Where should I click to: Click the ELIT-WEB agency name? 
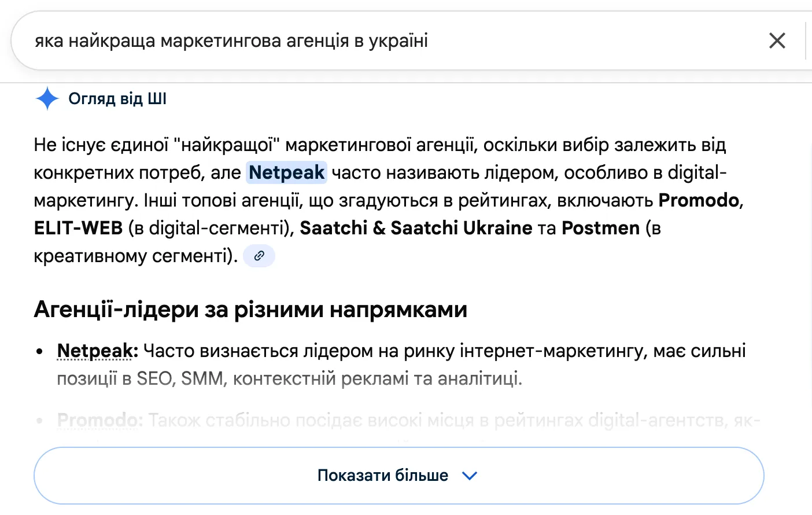click(78, 228)
